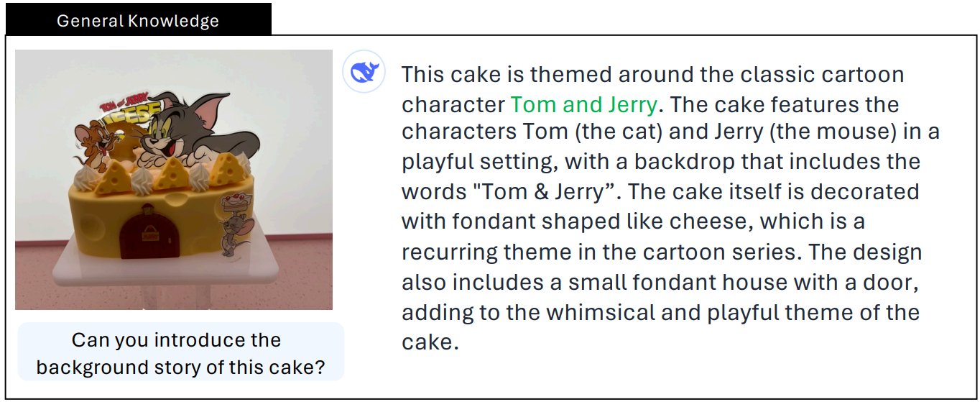This screenshot has height=402, width=980.
Task: Click the blue DeepSeek whale icon
Action: click(365, 73)
